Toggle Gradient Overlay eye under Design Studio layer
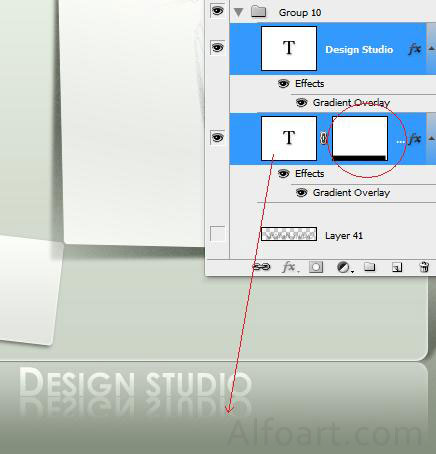Viewport: 436px width, 454px height. 301,102
